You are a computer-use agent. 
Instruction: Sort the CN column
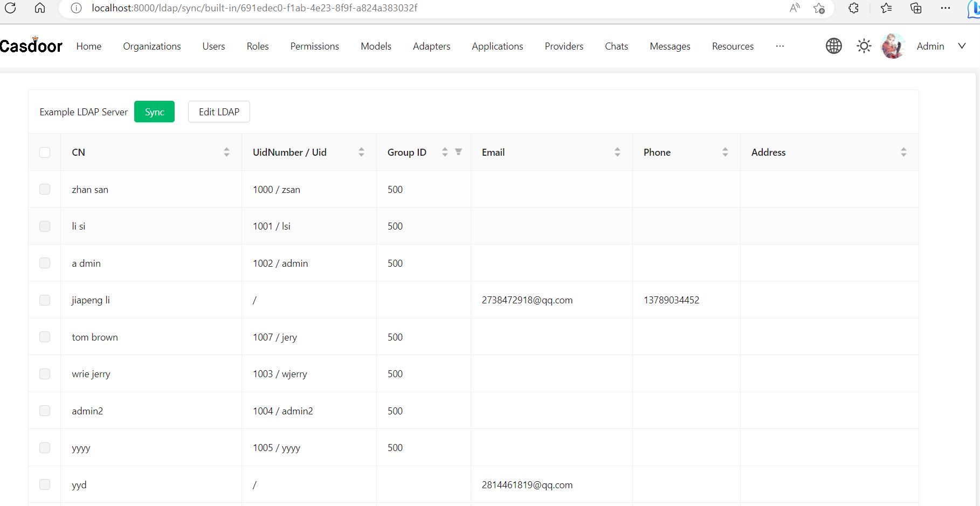pyautogui.click(x=226, y=152)
